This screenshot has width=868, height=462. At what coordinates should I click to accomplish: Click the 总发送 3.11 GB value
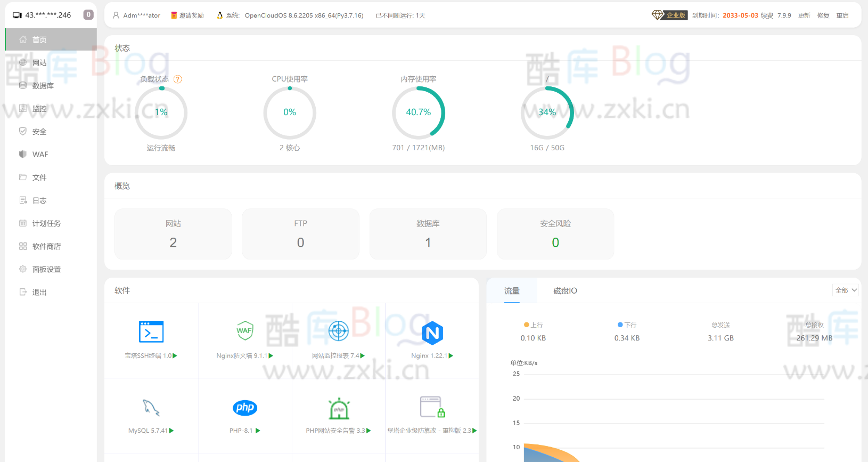pyautogui.click(x=720, y=338)
